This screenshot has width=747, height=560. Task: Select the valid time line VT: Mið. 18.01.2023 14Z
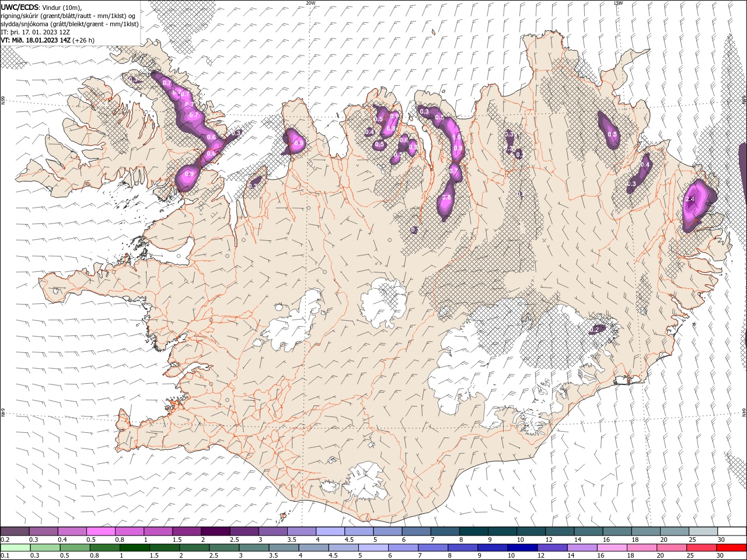[x=36, y=40]
